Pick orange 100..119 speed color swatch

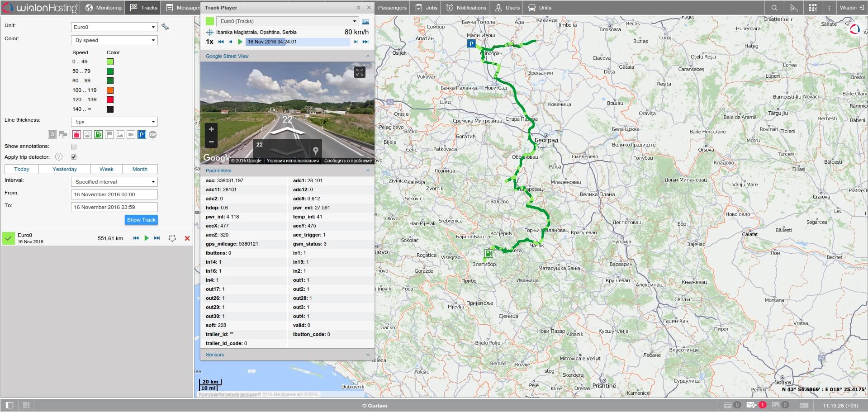(110, 90)
